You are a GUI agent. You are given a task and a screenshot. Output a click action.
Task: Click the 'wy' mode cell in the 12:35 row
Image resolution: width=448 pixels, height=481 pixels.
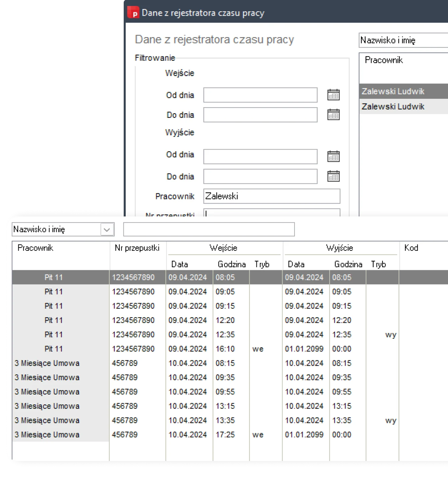point(390,335)
